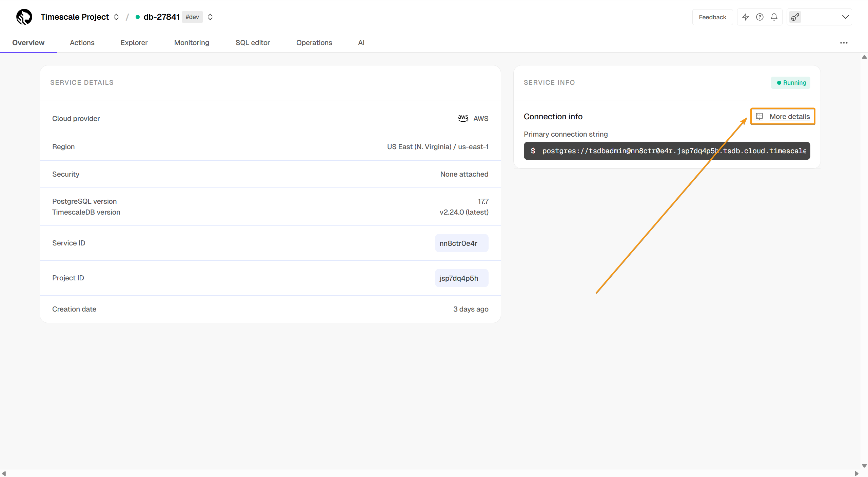
Task: Click the user avatar icon
Action: click(x=795, y=17)
